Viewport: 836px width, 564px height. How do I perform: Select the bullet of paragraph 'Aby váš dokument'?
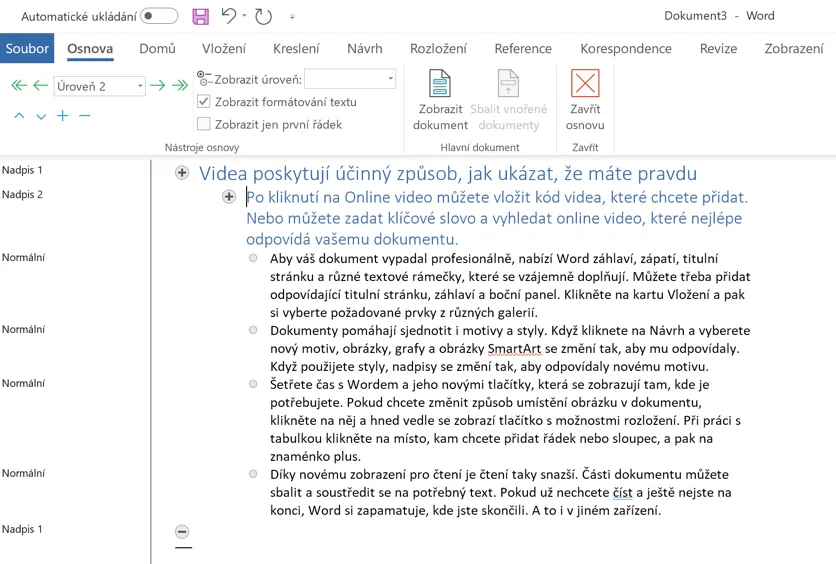click(x=253, y=259)
